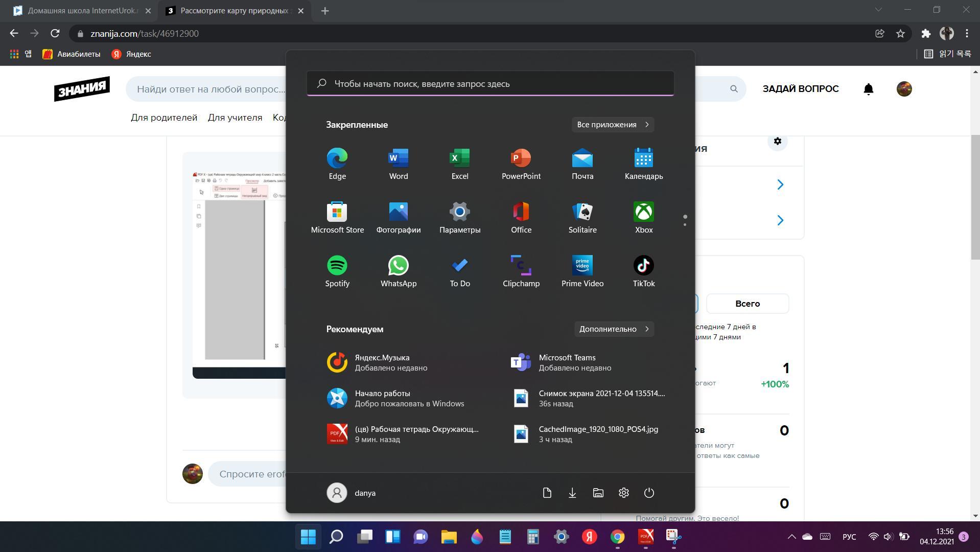Screen dimensions: 980x552
Task: Open Prime Video app
Action: point(582,271)
